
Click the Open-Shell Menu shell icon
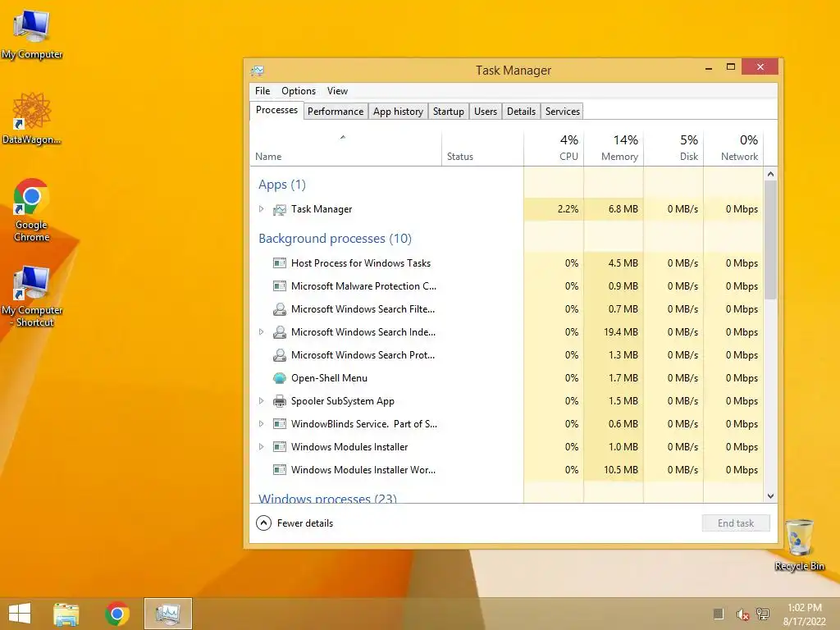(280, 378)
